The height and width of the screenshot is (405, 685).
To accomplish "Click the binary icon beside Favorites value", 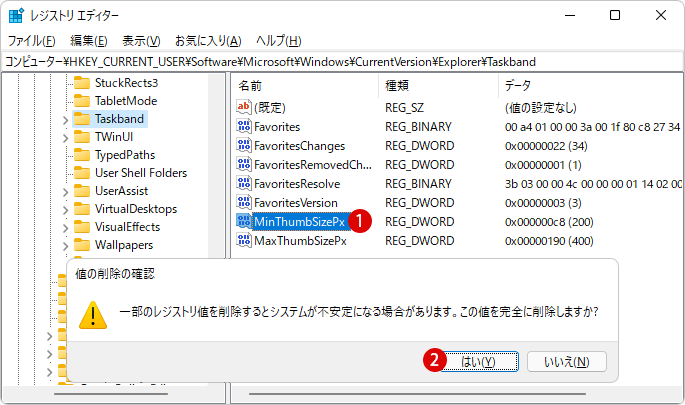I will (x=244, y=126).
